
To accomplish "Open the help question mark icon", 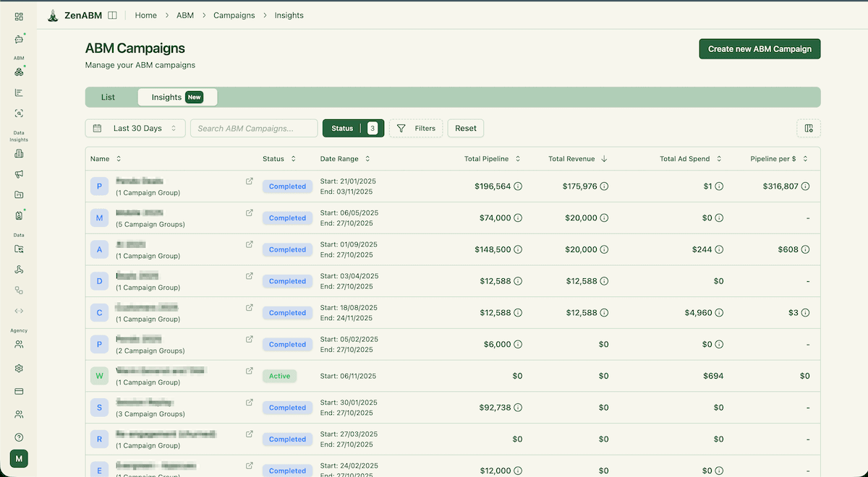I will 18,436.
